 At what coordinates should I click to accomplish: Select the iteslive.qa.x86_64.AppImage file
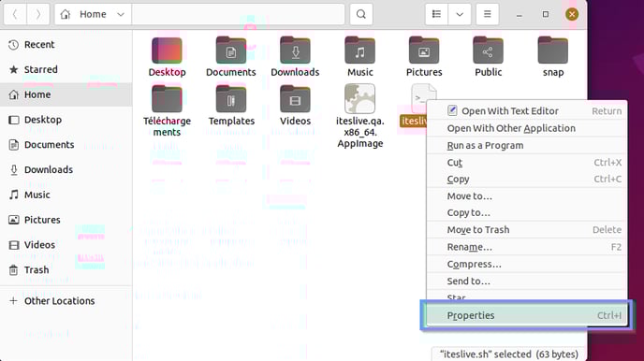(359, 116)
